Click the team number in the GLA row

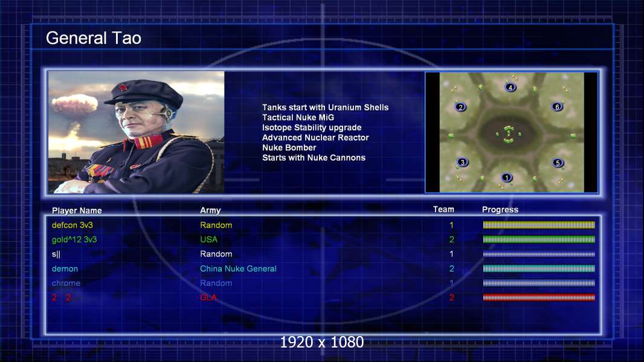point(451,297)
